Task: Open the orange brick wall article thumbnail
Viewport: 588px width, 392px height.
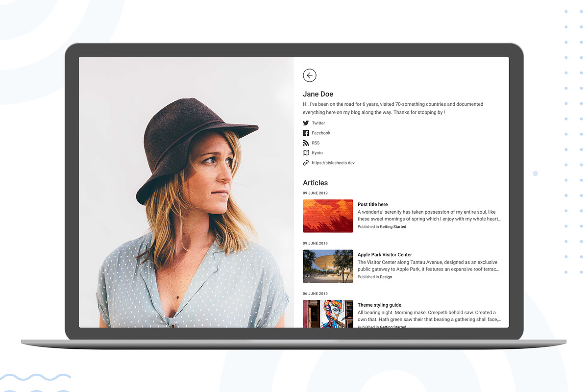Action: click(328, 216)
